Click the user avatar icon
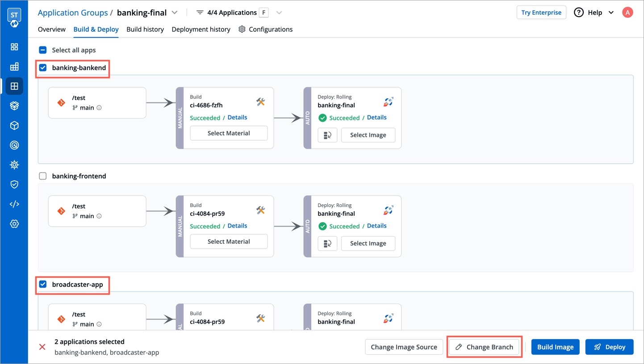 [627, 13]
